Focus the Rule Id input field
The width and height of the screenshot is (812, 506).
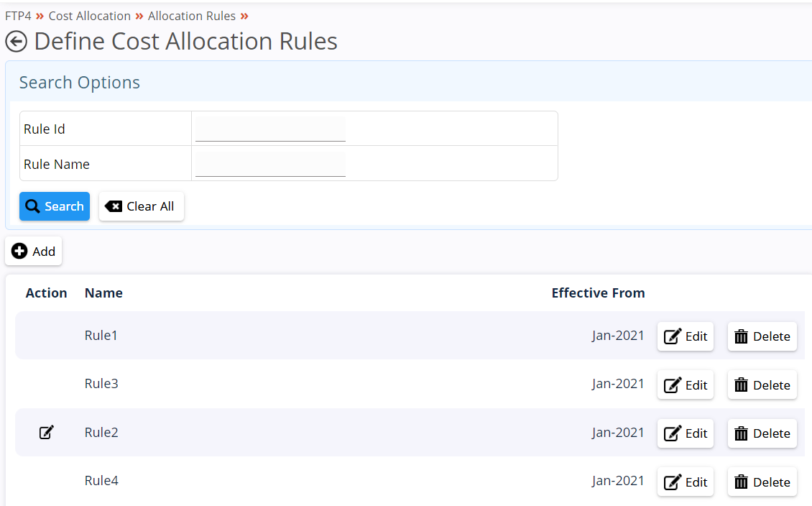tap(270, 129)
